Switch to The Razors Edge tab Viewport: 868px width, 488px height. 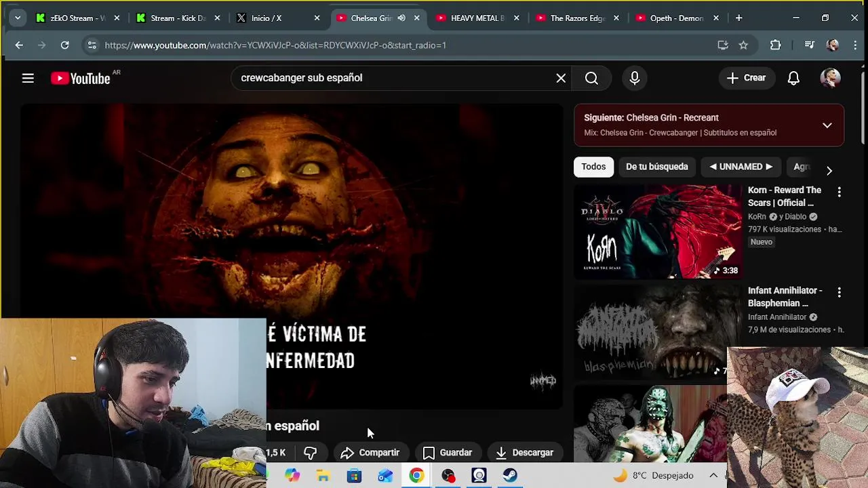tap(577, 18)
